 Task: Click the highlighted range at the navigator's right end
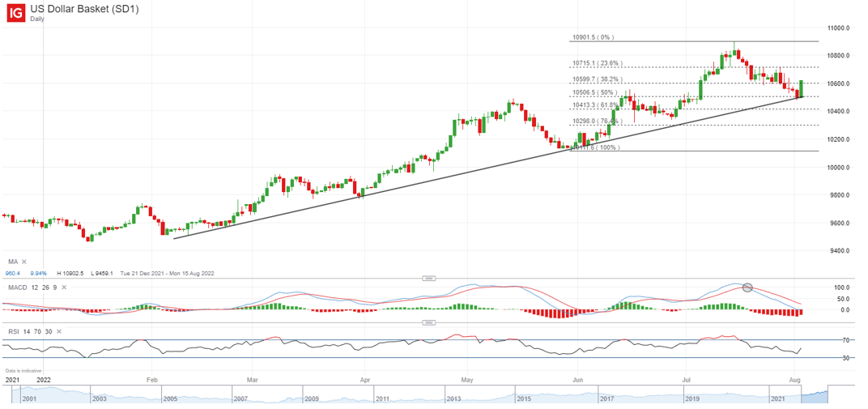[x=816, y=397]
